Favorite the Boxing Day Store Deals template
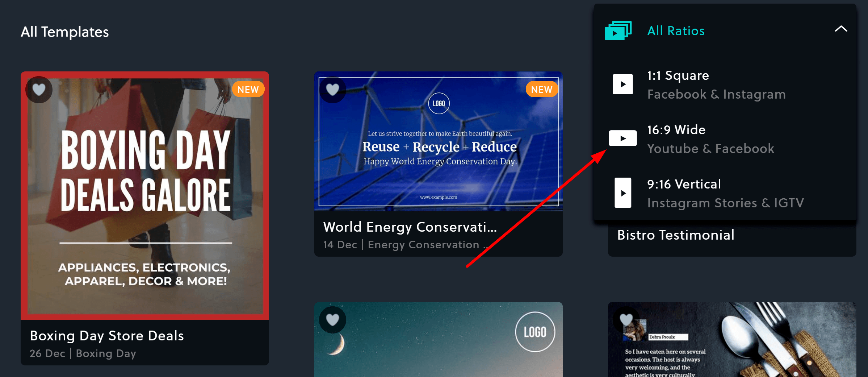 point(39,90)
